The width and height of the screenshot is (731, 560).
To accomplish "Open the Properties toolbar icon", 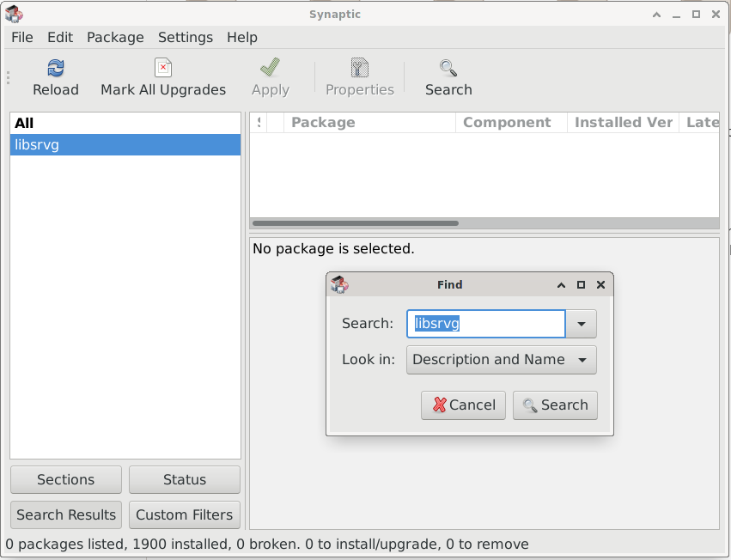I will (359, 68).
